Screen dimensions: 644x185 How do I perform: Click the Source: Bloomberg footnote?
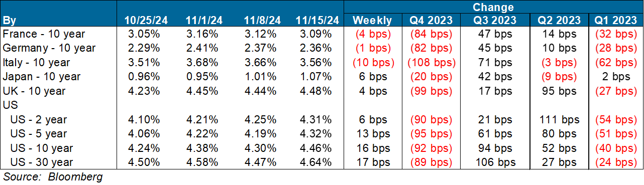coord(53,177)
